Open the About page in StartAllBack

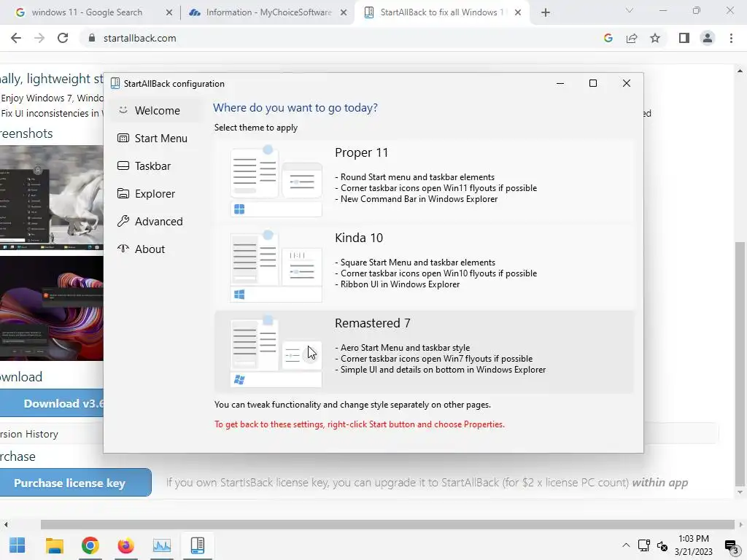(x=157, y=249)
